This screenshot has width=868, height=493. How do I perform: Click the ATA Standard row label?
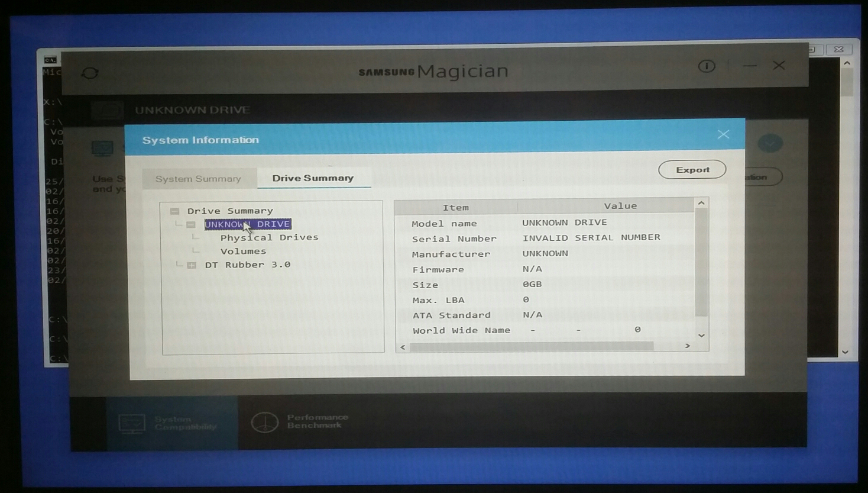(452, 315)
